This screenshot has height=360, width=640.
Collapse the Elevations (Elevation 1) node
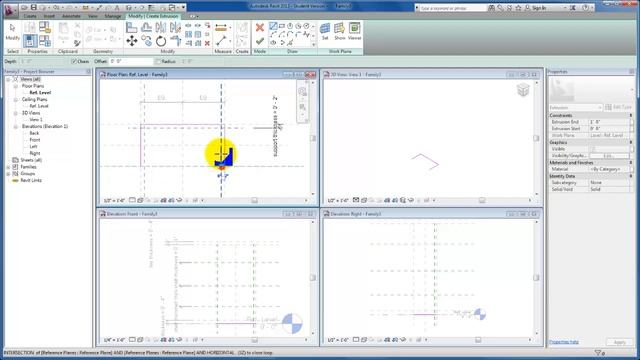(x=16, y=127)
